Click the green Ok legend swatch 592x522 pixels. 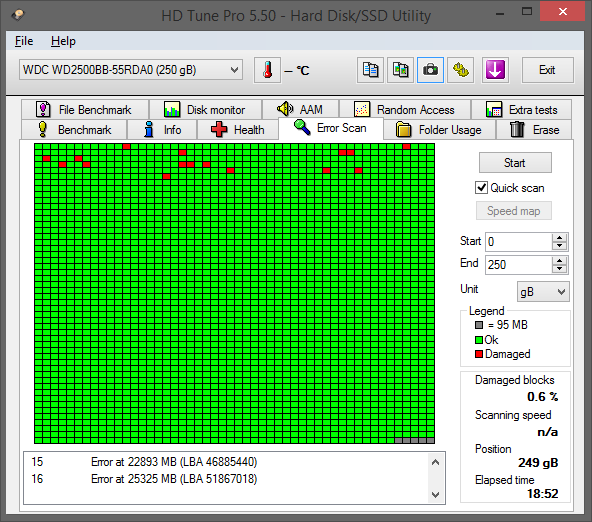point(479,340)
